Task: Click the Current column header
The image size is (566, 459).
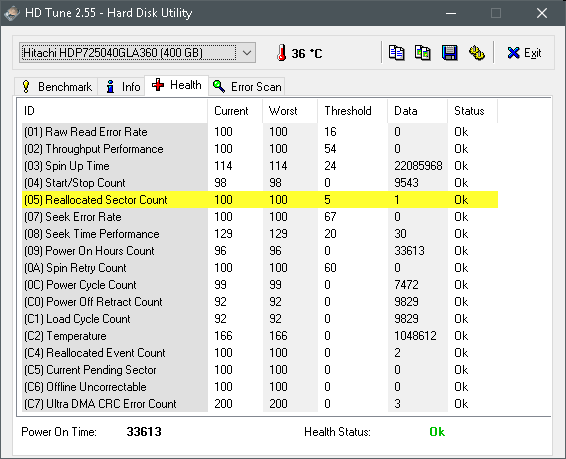Action: [x=235, y=111]
